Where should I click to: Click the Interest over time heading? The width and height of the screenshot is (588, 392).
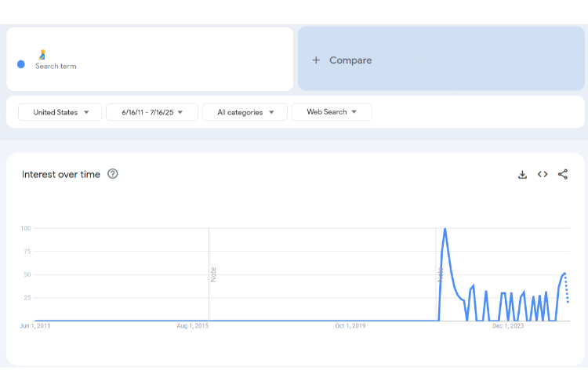click(61, 174)
